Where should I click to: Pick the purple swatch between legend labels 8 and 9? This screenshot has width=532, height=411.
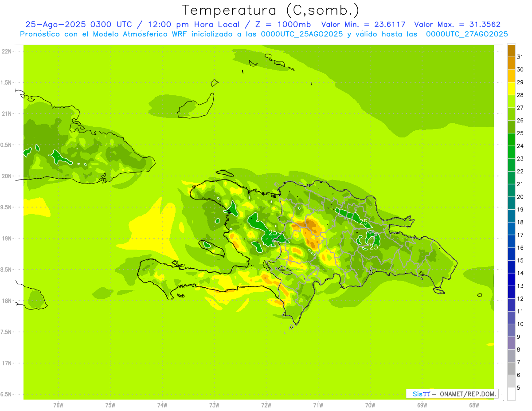511,343
